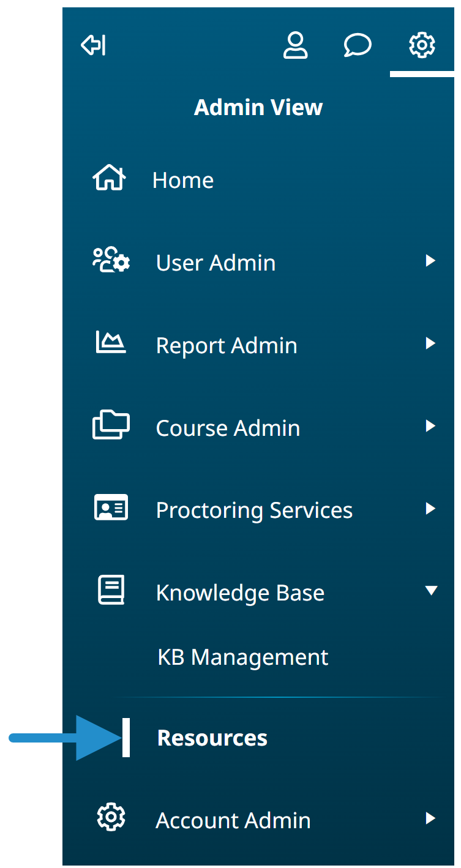Open the Account Admin menu

click(x=233, y=820)
